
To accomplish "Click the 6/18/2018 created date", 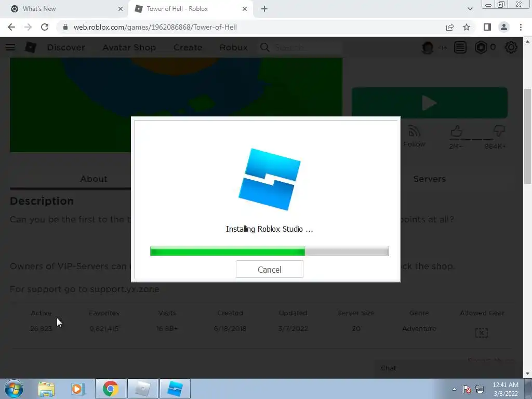I will click(x=230, y=328).
